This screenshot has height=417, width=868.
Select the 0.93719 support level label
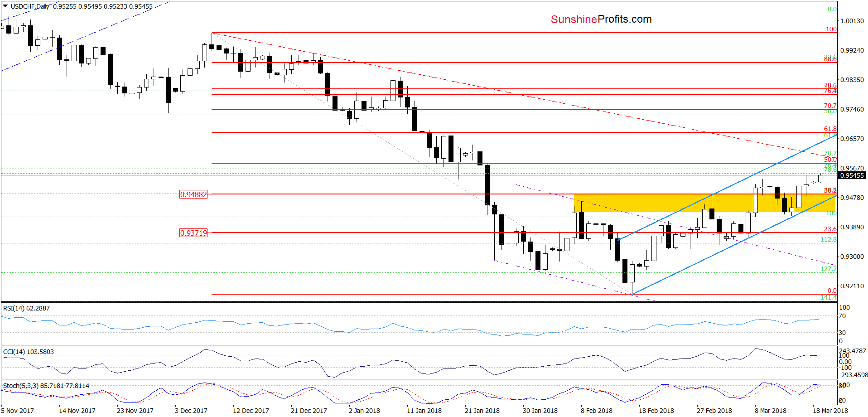[193, 233]
